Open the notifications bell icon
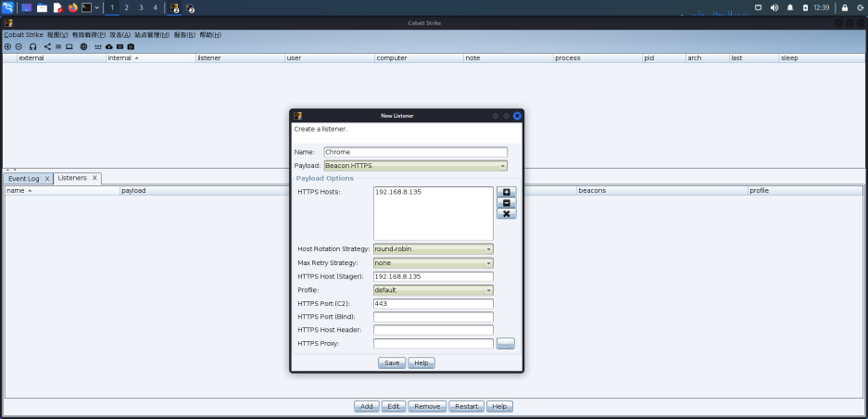This screenshot has width=868, height=419. tap(790, 7)
